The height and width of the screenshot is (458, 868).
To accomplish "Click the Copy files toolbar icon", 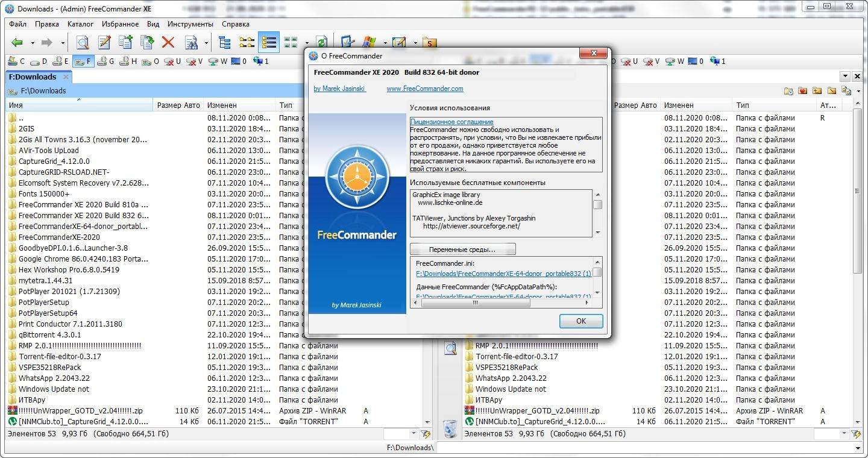I will [x=125, y=43].
